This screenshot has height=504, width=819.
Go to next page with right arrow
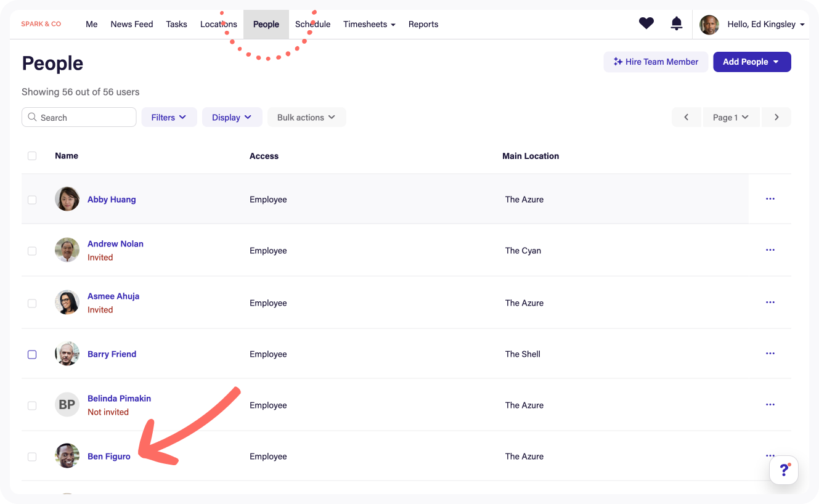pyautogui.click(x=776, y=117)
